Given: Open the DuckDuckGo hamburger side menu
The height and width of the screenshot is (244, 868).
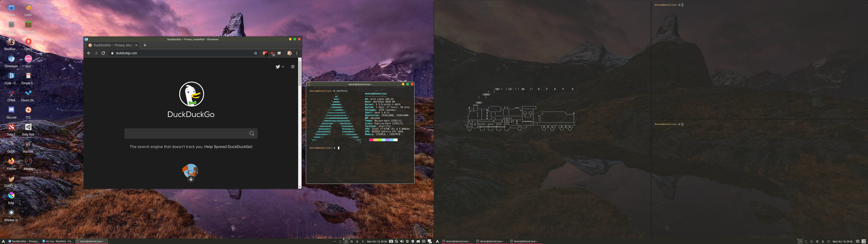Looking at the screenshot, I should (x=293, y=67).
